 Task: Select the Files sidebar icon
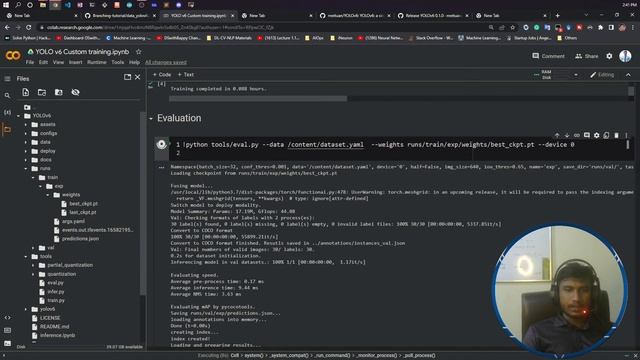coord(7,129)
